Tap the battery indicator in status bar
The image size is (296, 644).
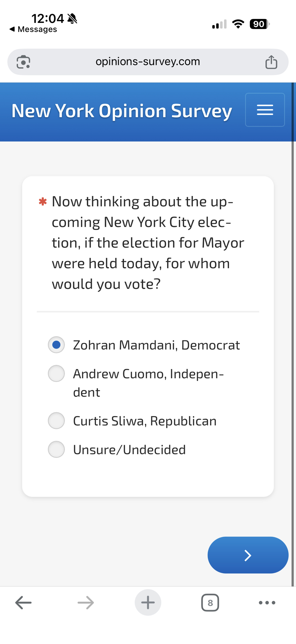259,24
